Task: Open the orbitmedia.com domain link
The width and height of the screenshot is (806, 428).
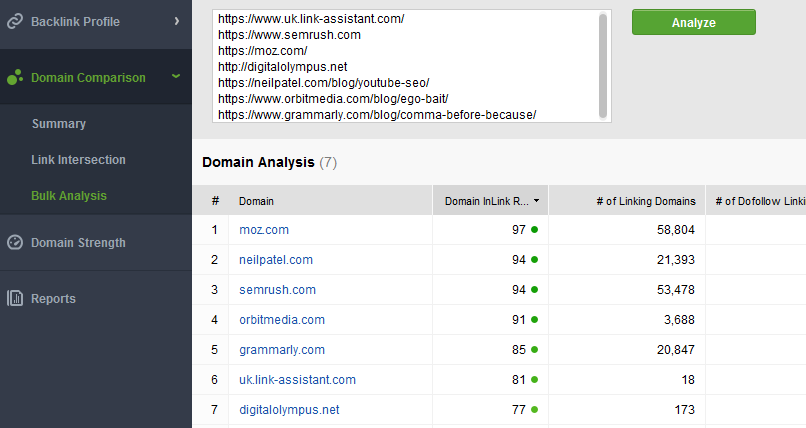Action: pos(282,320)
